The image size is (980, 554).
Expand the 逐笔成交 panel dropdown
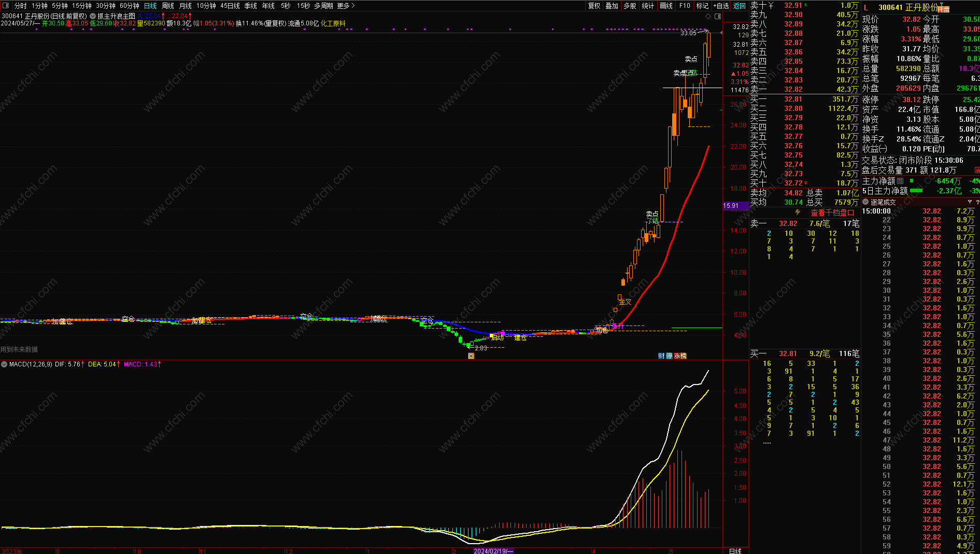[x=865, y=202]
